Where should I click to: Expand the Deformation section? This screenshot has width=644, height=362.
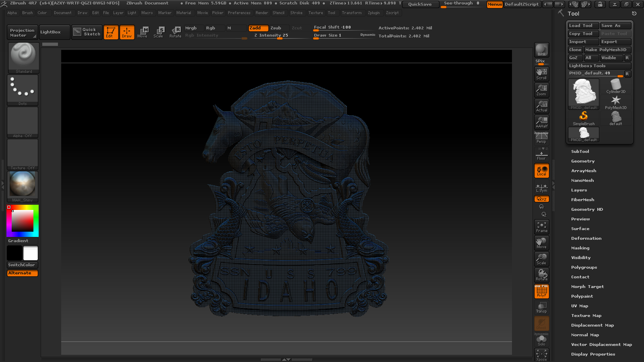coord(586,239)
